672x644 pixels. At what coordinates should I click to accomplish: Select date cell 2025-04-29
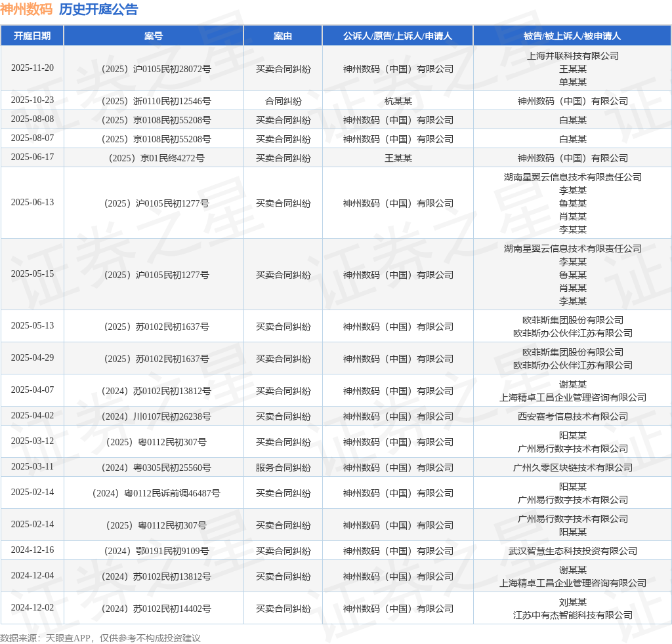[33, 357]
